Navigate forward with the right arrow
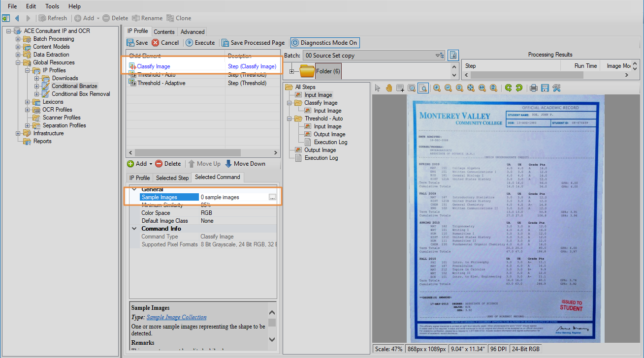This screenshot has width=644, height=358. tap(28, 18)
